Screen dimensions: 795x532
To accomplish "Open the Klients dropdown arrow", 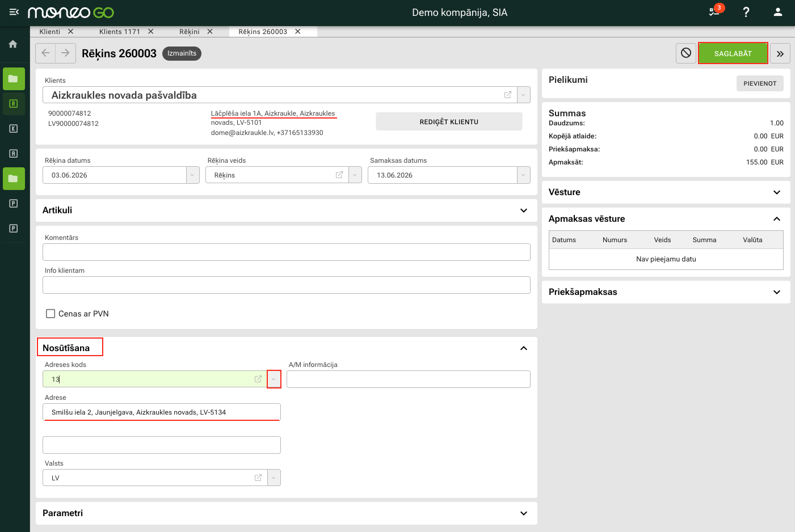I will (x=523, y=95).
